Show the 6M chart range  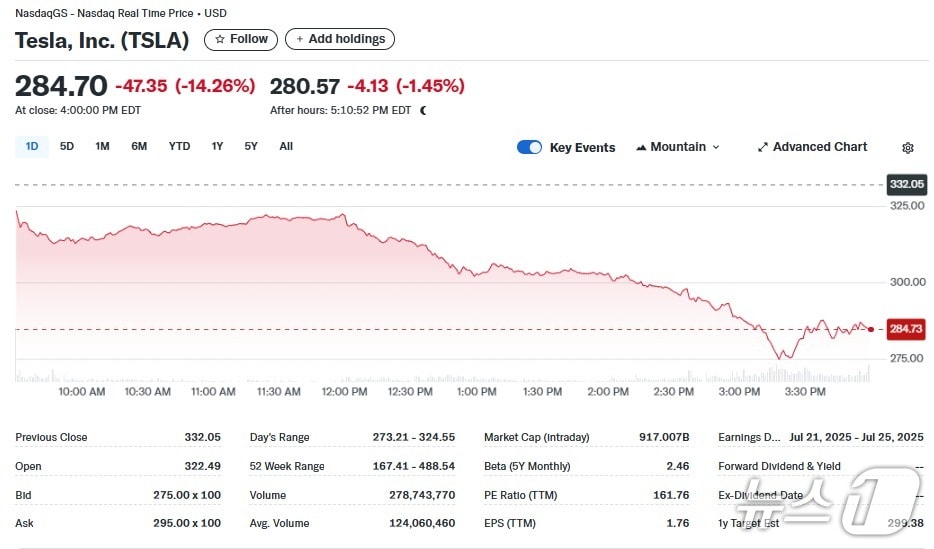[x=139, y=146]
